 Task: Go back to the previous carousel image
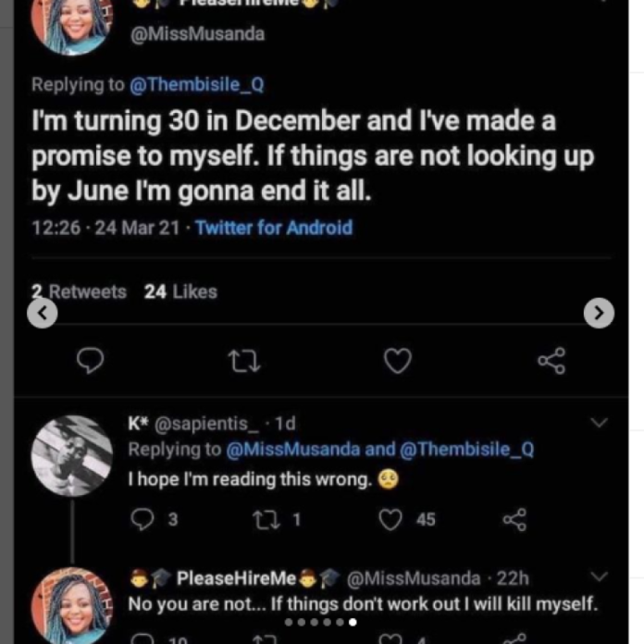[x=43, y=314]
